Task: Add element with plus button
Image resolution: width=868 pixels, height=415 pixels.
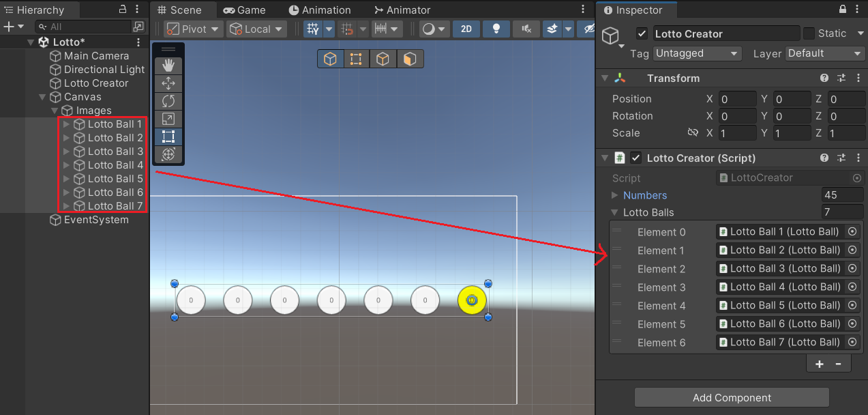Action: pos(820,364)
